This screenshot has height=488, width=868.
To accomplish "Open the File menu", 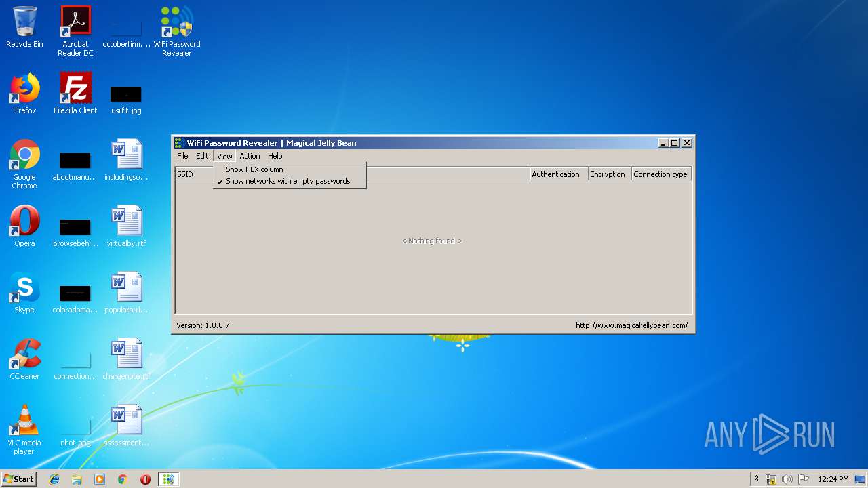I will [x=182, y=156].
